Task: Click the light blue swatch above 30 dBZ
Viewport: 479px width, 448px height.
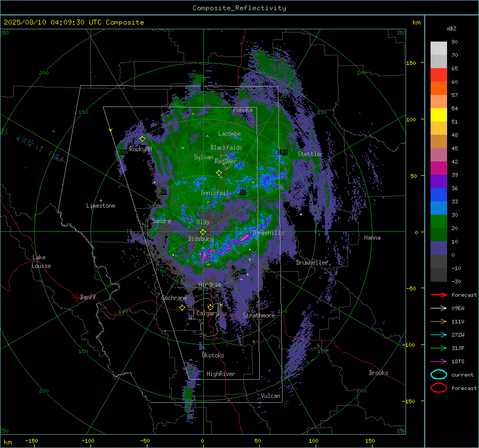Action: coord(439,208)
